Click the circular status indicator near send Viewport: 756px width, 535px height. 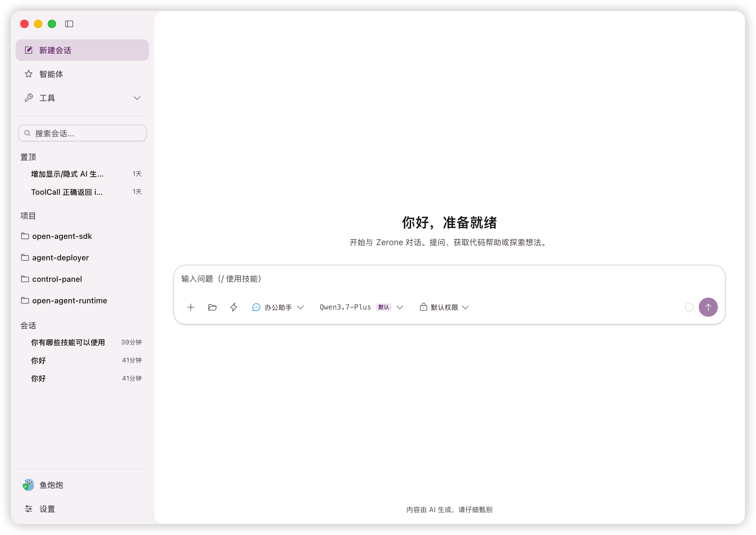689,307
